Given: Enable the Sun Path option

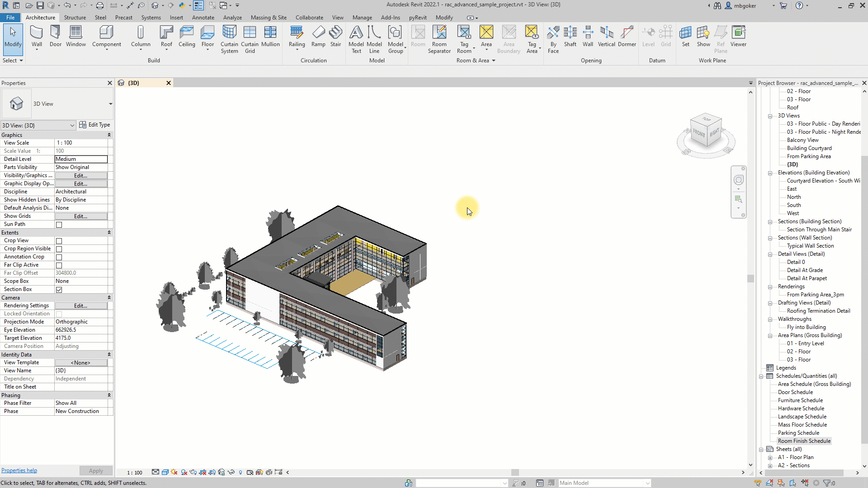Looking at the screenshot, I should coord(59,225).
